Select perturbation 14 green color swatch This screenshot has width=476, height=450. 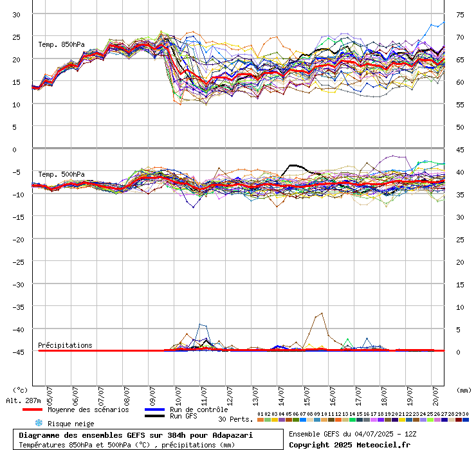(352, 420)
